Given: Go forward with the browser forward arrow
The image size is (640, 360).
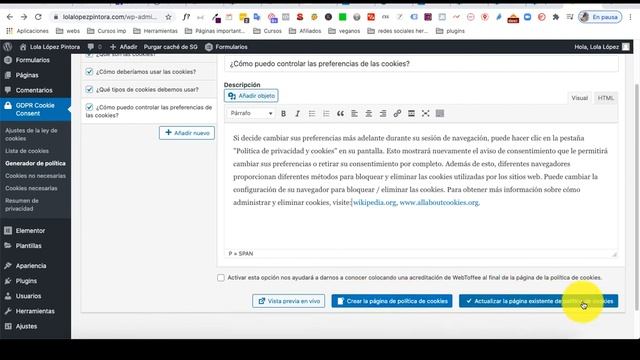Looking at the screenshot, I should click(x=24, y=17).
